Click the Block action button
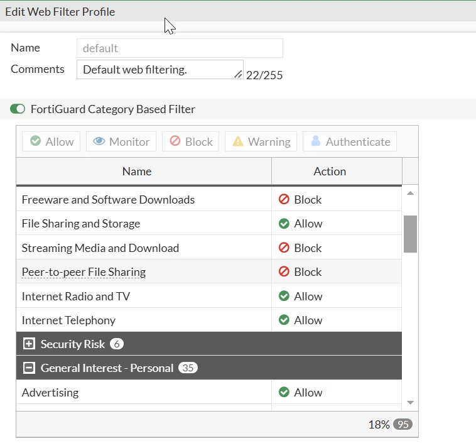The height and width of the screenshot is (448, 476). click(191, 141)
